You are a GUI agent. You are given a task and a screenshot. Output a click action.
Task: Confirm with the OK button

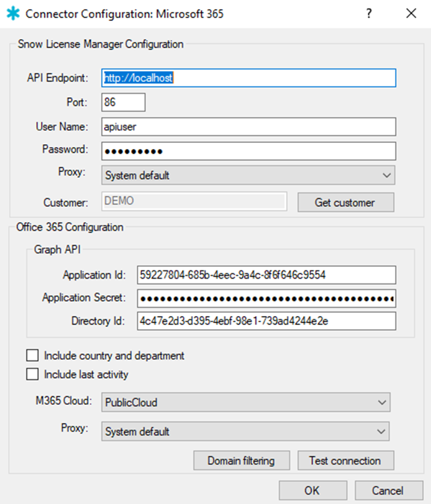pos(313,491)
